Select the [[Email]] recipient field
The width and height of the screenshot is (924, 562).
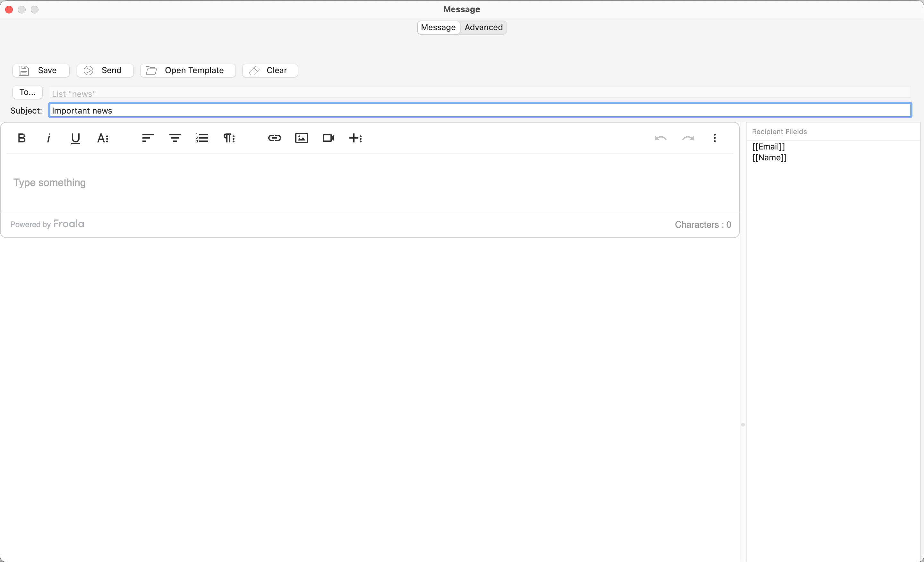click(768, 147)
